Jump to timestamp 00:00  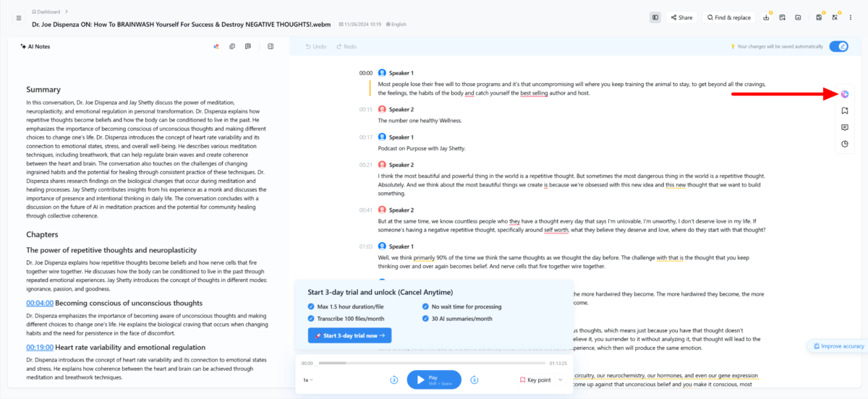coord(366,73)
